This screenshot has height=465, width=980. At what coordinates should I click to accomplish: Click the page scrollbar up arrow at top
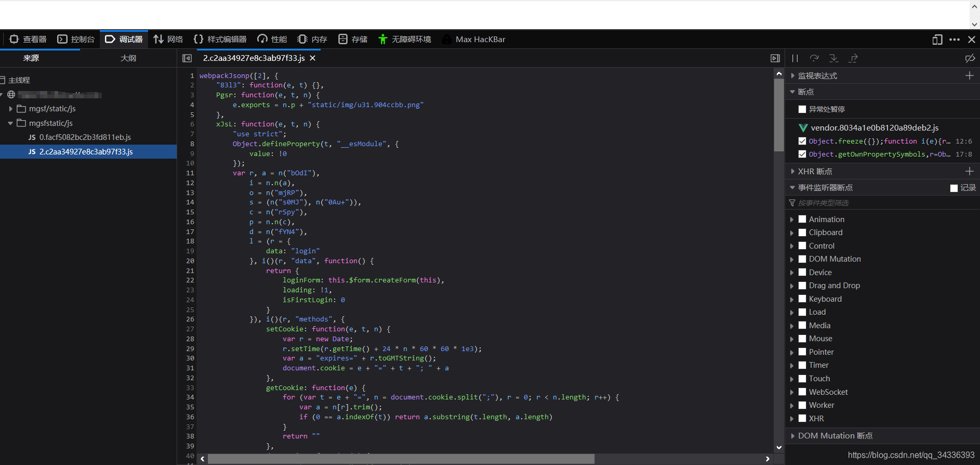[974, 7]
